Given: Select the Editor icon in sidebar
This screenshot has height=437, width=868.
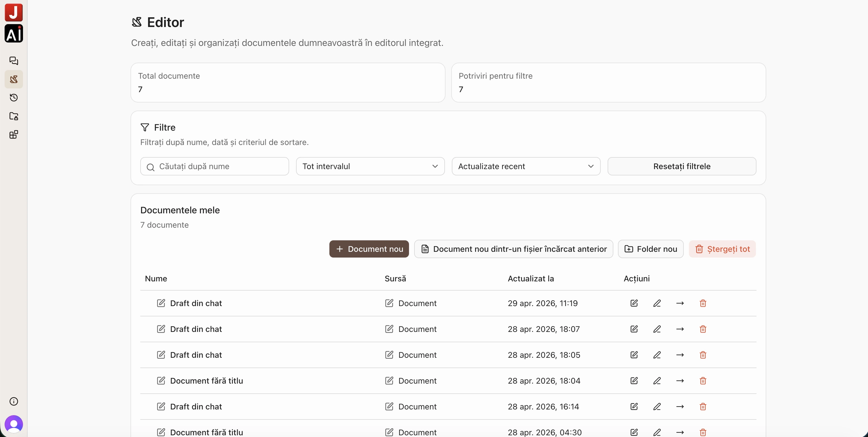Looking at the screenshot, I should 14,79.
